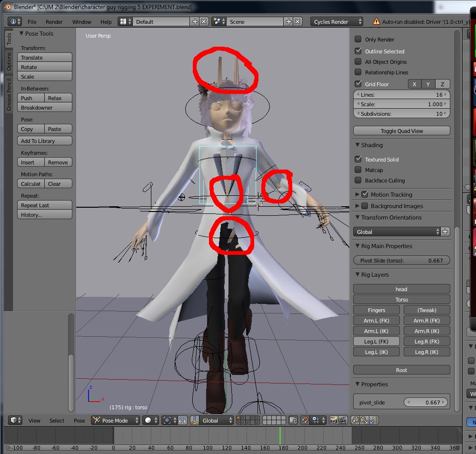Open the pivot point selector icon
Screen dimensions: 476x454
[x=169, y=420]
